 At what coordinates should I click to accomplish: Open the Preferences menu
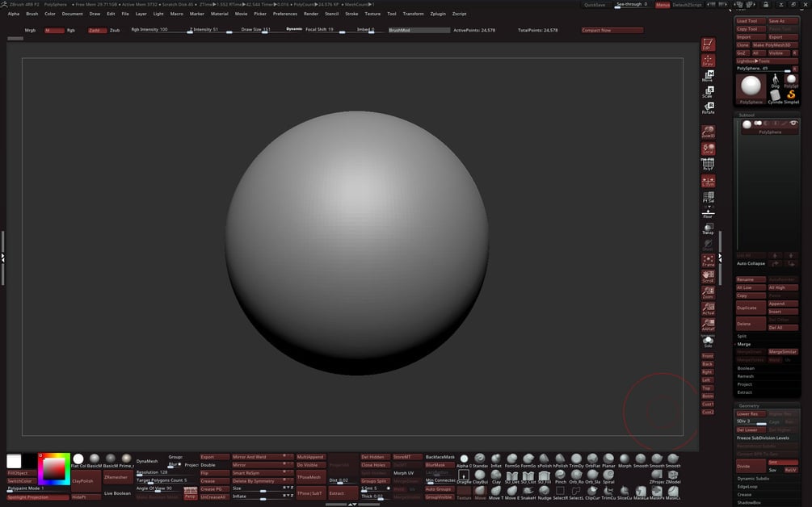pos(285,14)
